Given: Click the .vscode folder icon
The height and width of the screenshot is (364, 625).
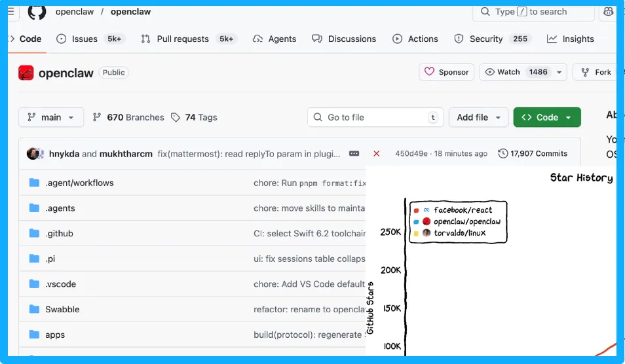Looking at the screenshot, I should 34,284.
